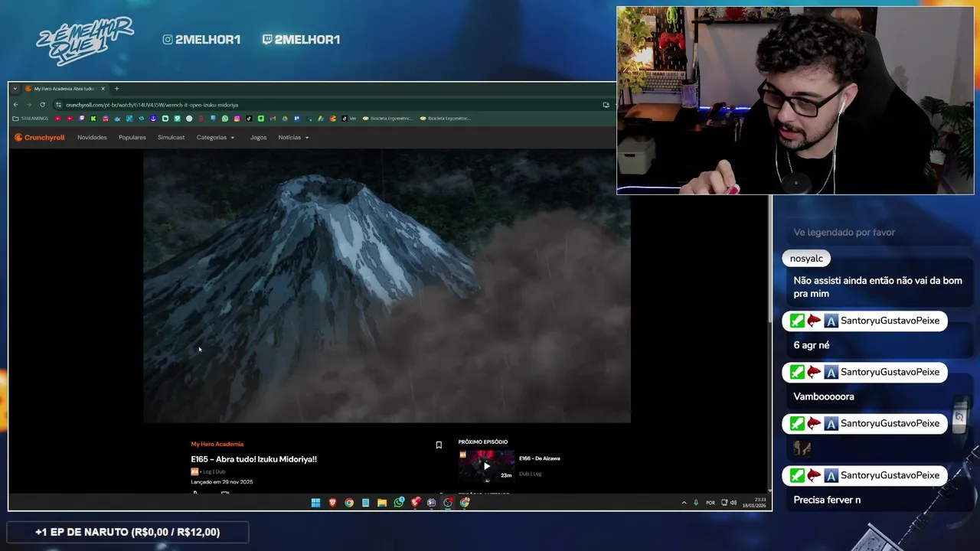Screen dimensions: 980x551
Task: Open network settings tray icon
Action: [x=725, y=503]
